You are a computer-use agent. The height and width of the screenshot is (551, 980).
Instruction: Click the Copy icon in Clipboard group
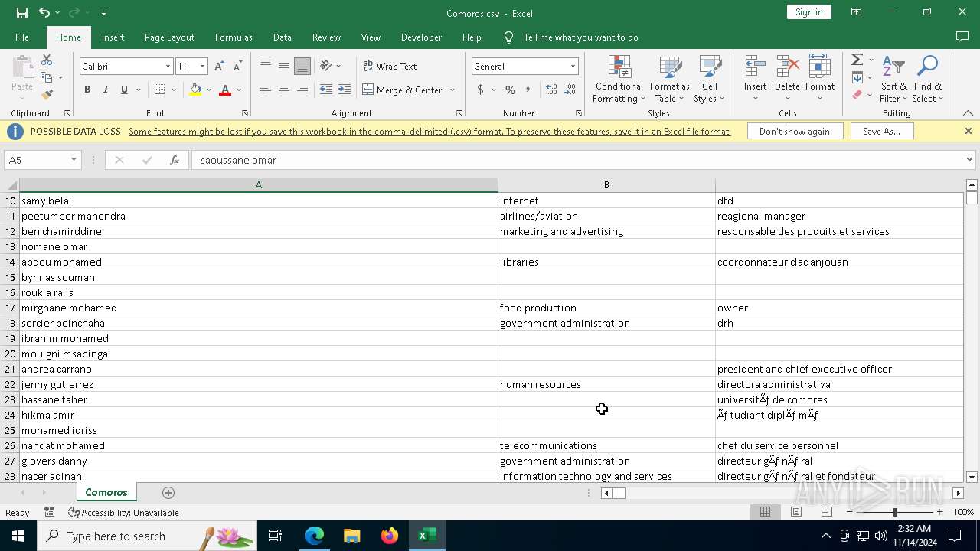coord(47,77)
